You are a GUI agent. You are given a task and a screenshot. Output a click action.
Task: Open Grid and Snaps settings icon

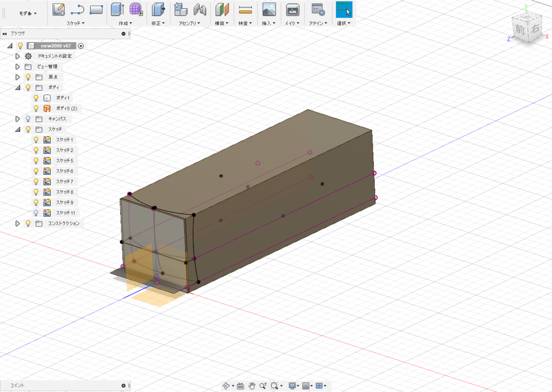point(306,386)
